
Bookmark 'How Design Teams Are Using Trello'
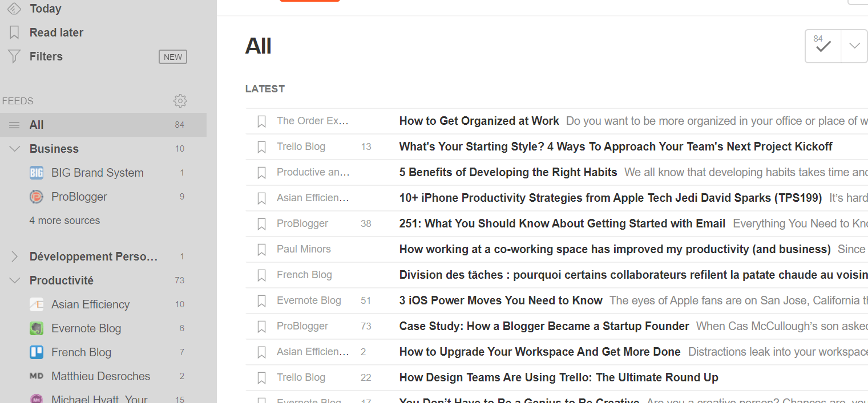coord(261,377)
